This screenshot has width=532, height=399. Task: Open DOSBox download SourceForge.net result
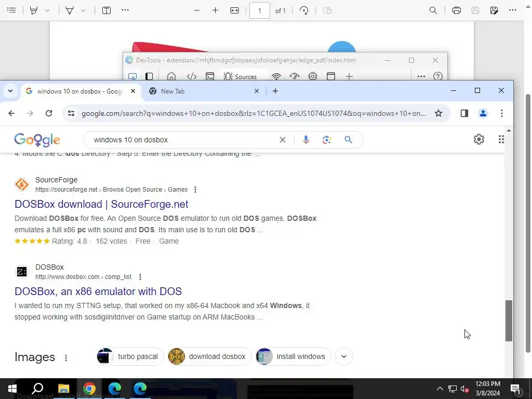101,204
